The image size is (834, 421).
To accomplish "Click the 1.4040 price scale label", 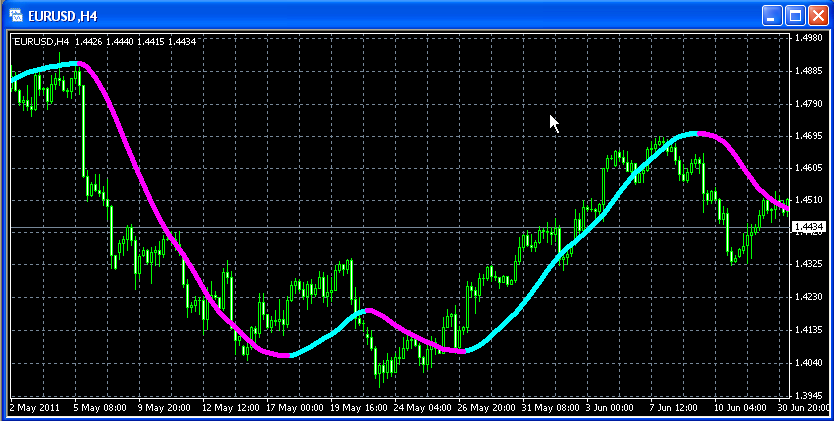I will click(x=810, y=363).
